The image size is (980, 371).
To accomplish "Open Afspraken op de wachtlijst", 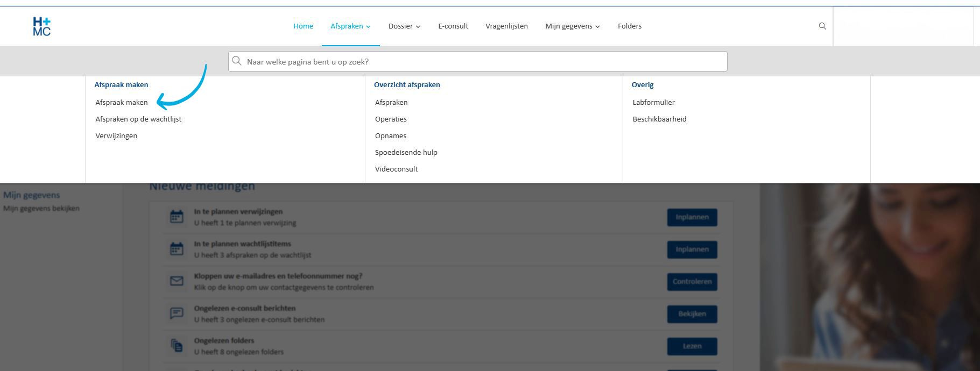I will tap(138, 119).
